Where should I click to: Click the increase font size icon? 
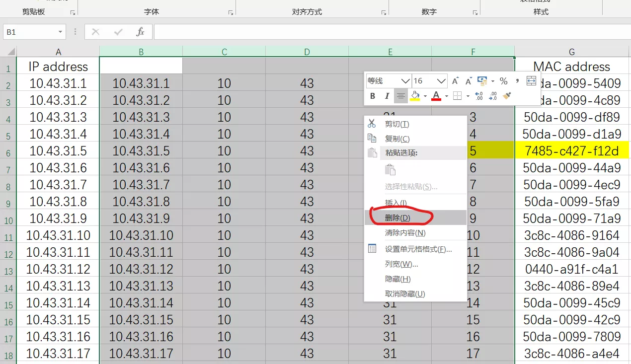pos(455,81)
